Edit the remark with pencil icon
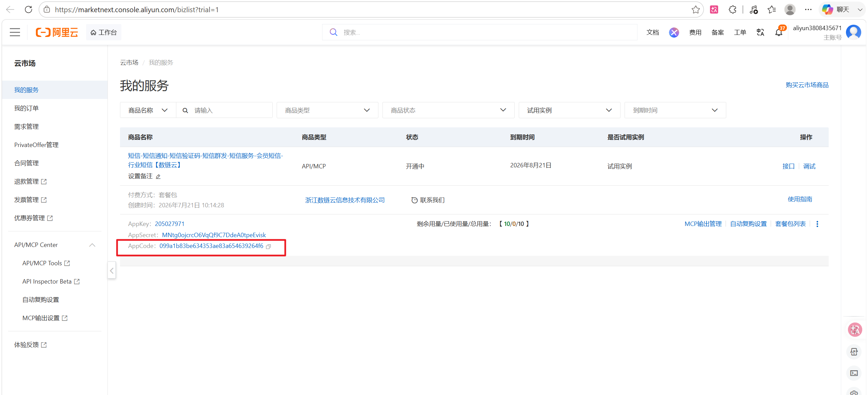Viewport: 868px width, 395px height. click(158, 176)
